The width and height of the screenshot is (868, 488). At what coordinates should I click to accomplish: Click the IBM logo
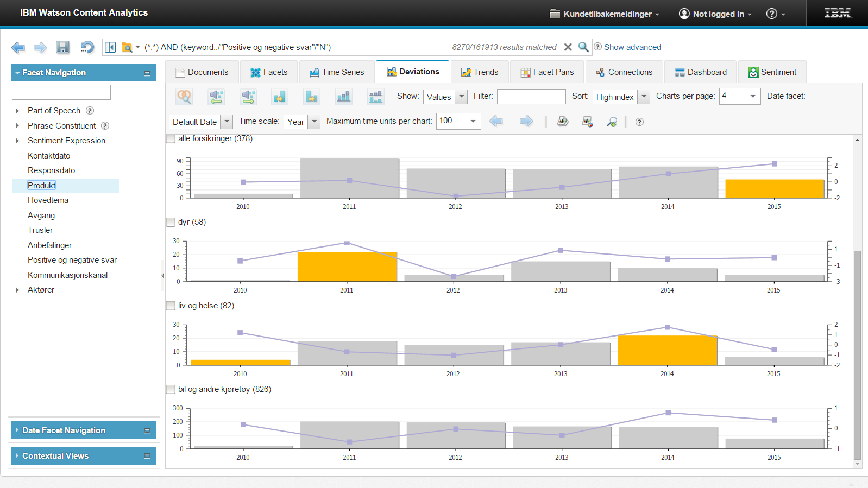point(838,14)
